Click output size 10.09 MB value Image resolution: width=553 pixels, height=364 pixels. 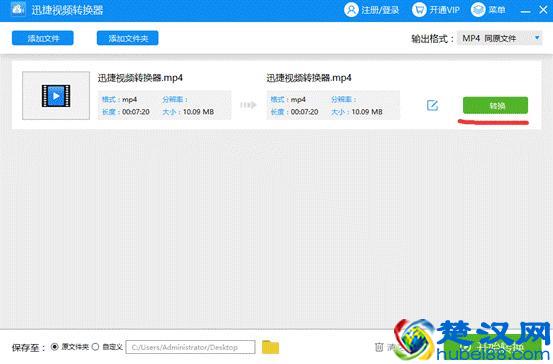coord(367,112)
